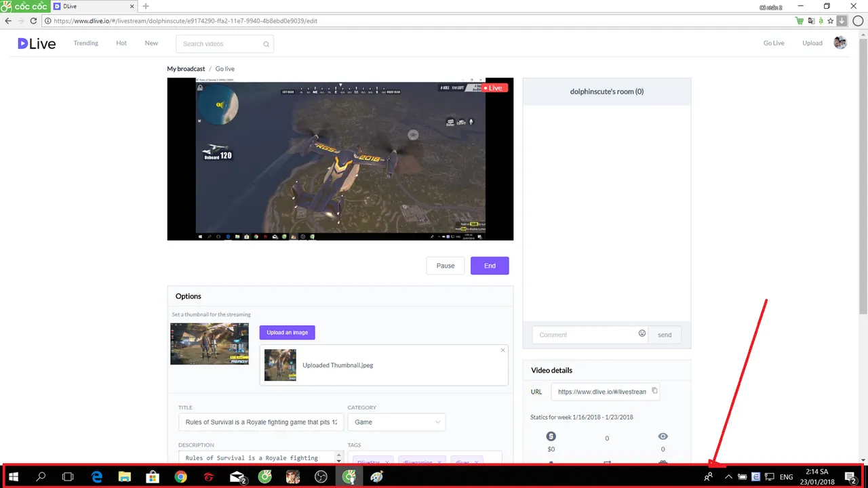868x488 pixels.
Task: Show hidden system tray icons
Action: coord(728,477)
